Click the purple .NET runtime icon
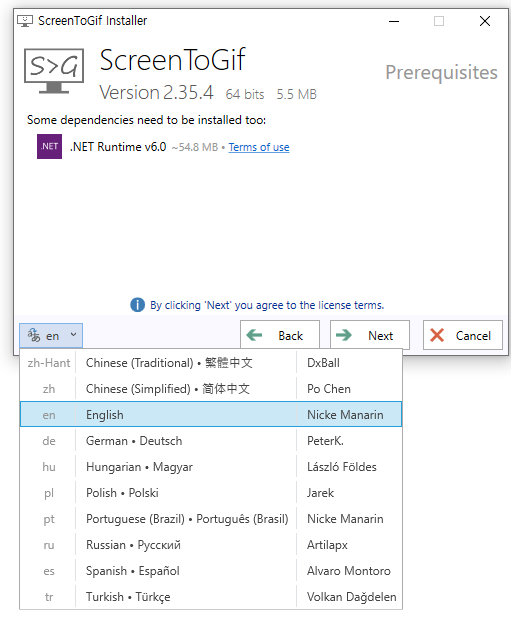The height and width of the screenshot is (621, 511). (50, 147)
